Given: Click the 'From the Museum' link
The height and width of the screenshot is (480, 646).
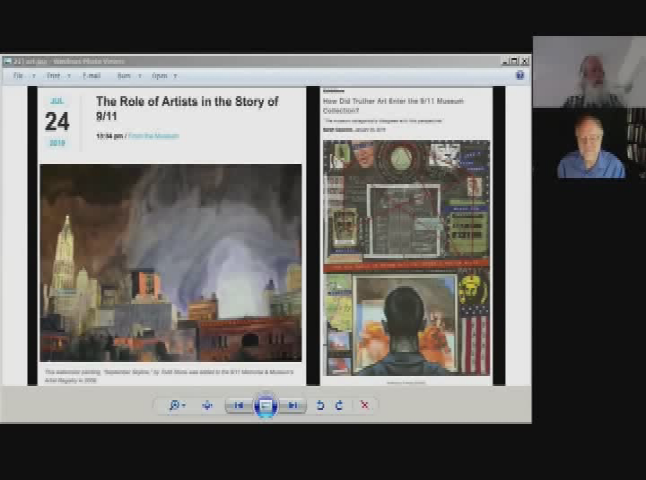Looking at the screenshot, I should click(x=154, y=136).
